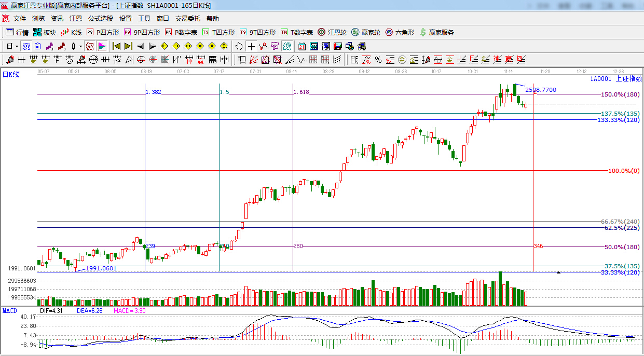Toggle the pressed blue chart-mode button

pyautogui.click(x=25, y=46)
